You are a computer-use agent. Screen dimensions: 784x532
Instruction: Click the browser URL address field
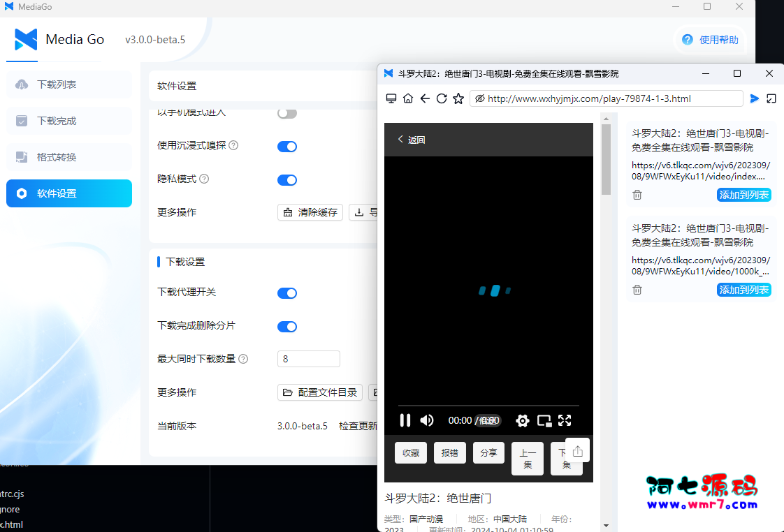(606, 98)
